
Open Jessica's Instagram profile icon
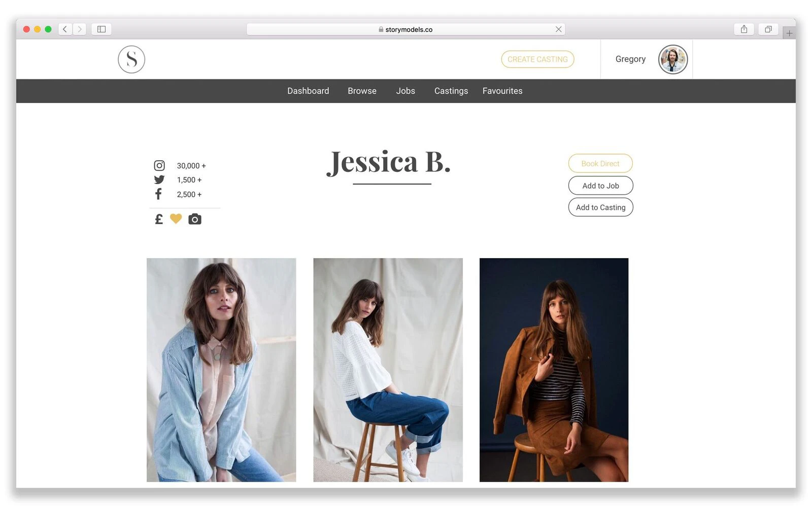click(159, 166)
